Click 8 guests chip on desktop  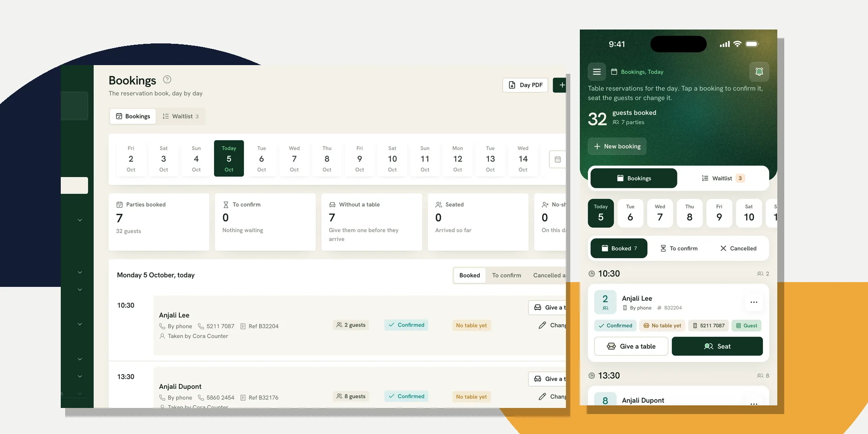point(351,396)
